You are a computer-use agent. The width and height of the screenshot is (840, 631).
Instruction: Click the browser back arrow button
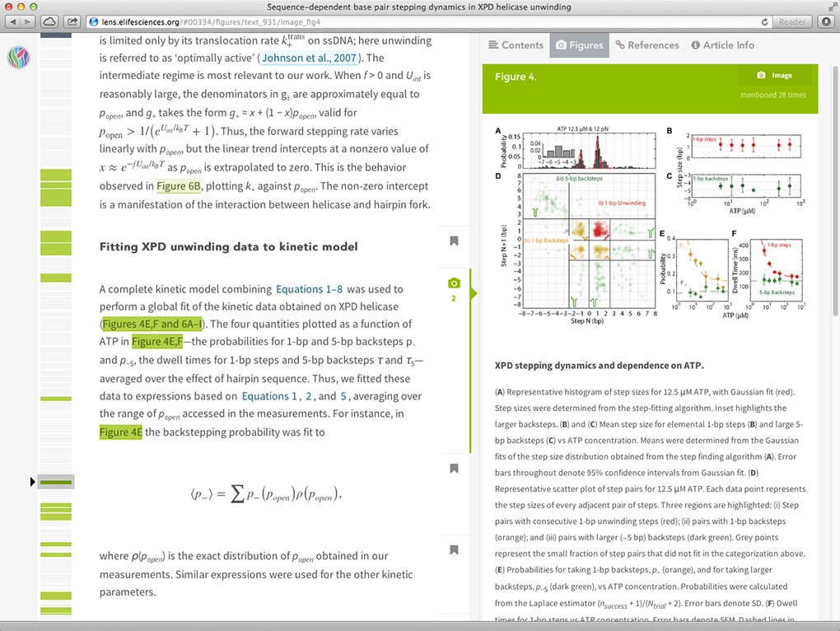point(13,22)
